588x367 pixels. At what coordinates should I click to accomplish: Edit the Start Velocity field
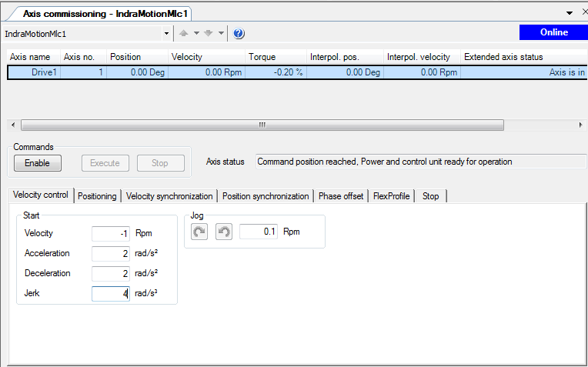(111, 234)
